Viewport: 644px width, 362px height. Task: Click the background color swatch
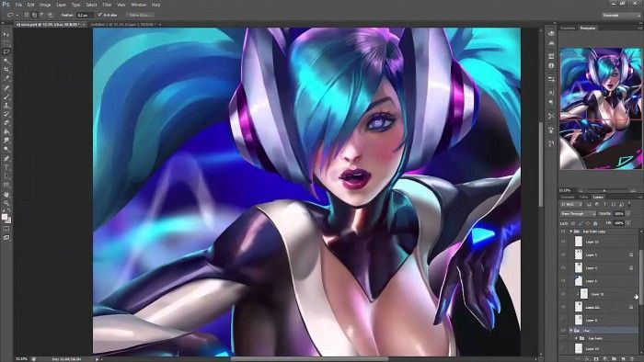(x=8, y=221)
